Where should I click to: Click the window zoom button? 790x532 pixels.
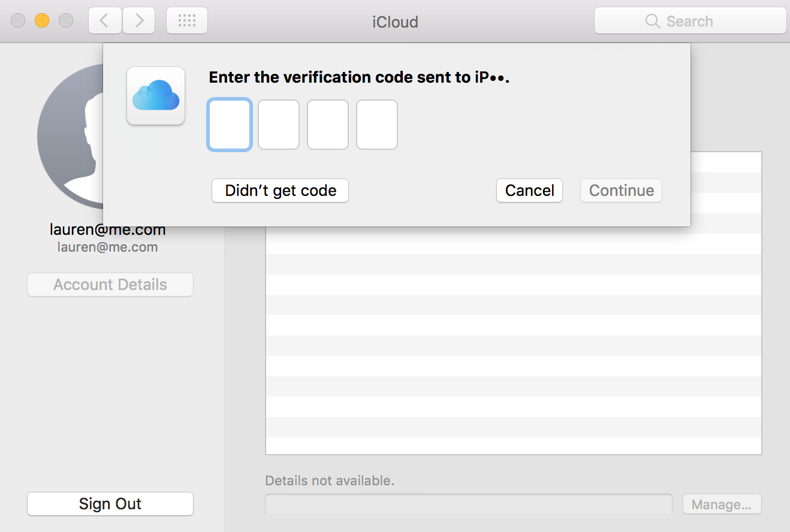[x=65, y=21]
